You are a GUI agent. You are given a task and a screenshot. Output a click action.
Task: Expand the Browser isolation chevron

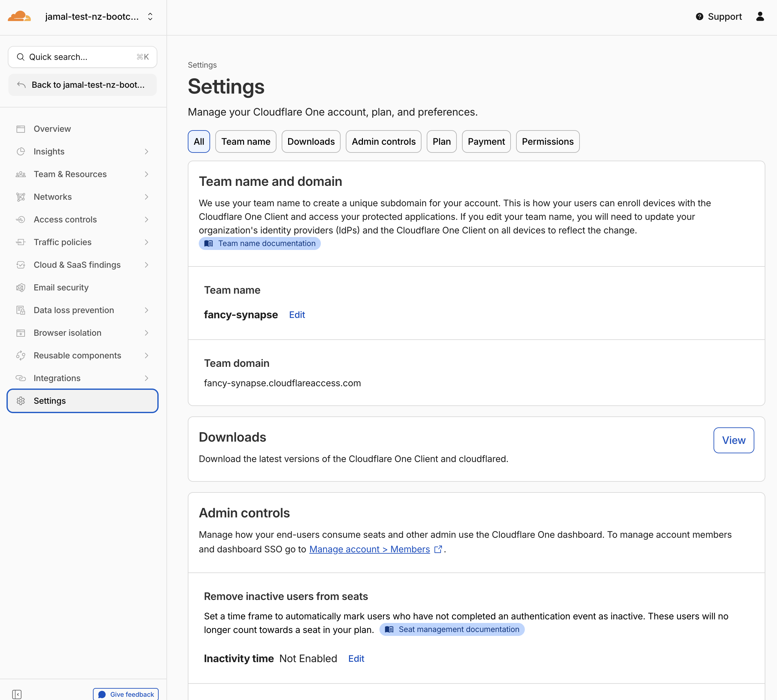tap(147, 333)
